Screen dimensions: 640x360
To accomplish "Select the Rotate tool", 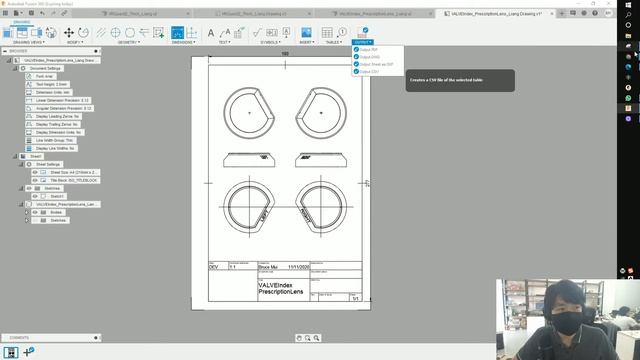I will 83,33.
